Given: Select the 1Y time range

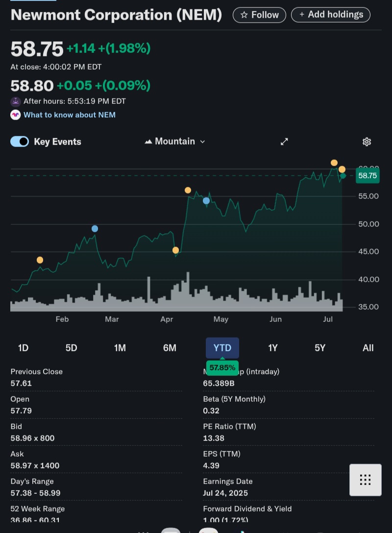Looking at the screenshot, I should pyautogui.click(x=272, y=348).
